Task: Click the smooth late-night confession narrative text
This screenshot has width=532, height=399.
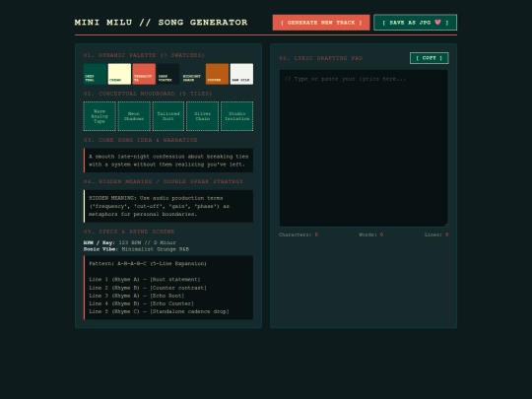Action: 168,161
